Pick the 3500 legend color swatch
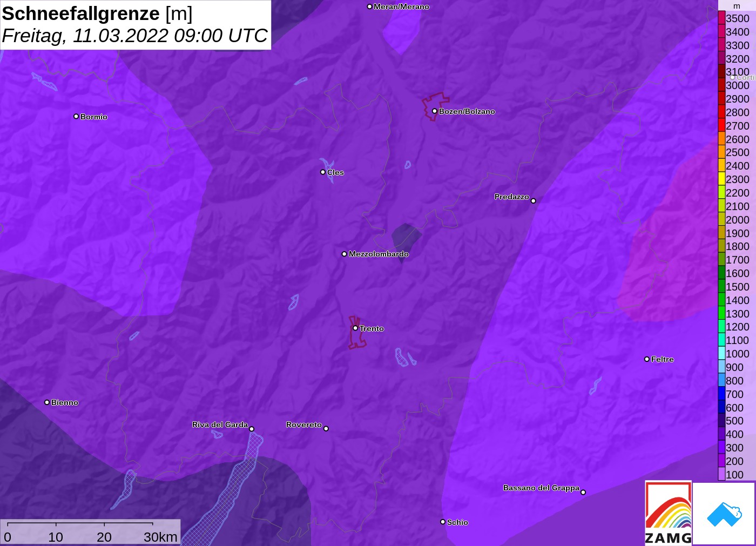Viewport: 756px width, 546px height. click(721, 18)
